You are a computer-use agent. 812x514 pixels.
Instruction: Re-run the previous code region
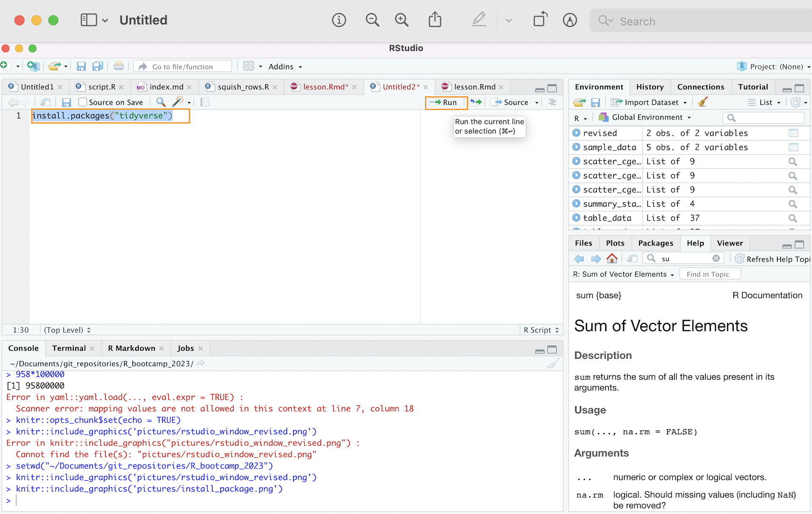476,102
